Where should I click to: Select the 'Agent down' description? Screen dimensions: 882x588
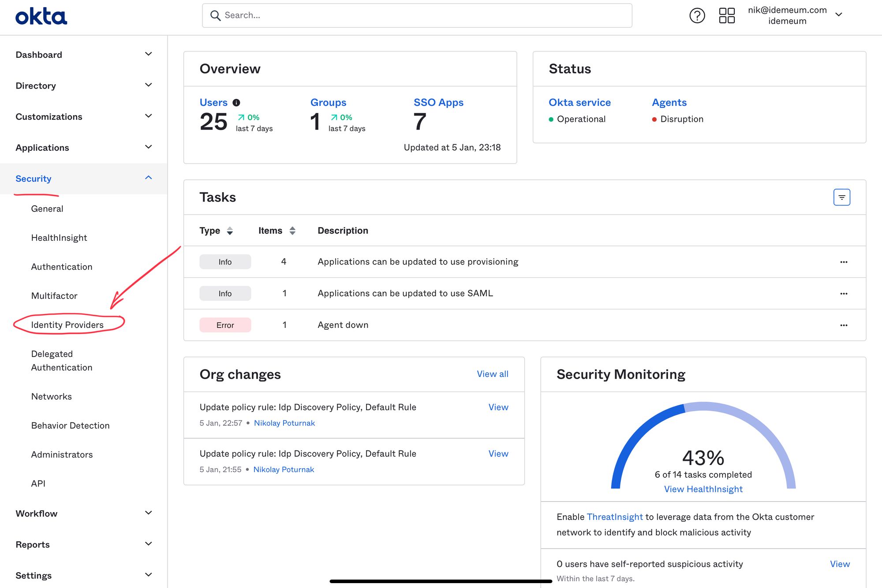coord(343,325)
